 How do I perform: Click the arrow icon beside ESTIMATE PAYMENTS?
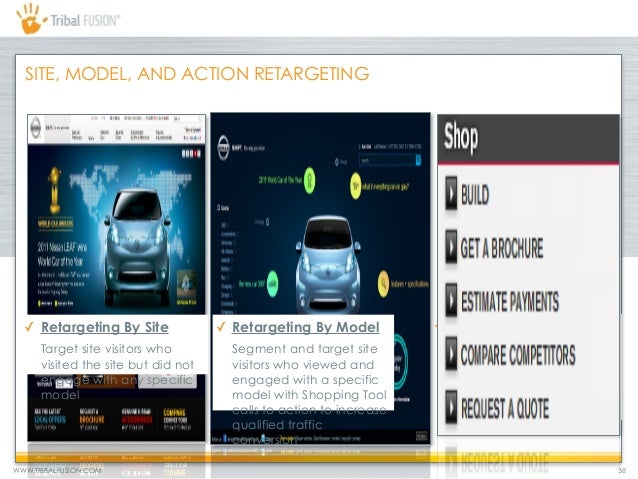[451, 300]
